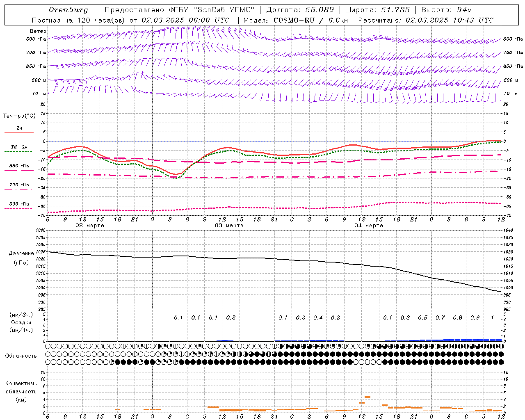Select the "0.7" precipitation amount value
Image resolution: width=525 pixels, height=420 pixels.
(440, 317)
